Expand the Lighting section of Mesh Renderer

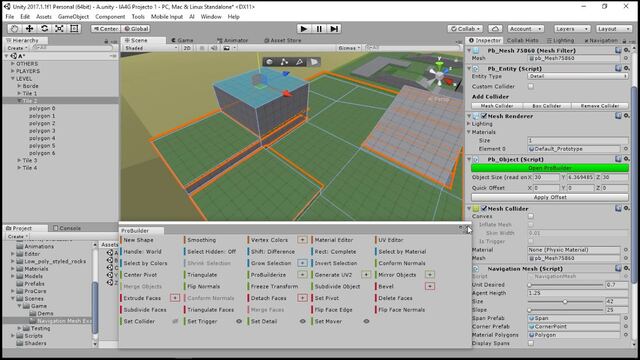469,124
